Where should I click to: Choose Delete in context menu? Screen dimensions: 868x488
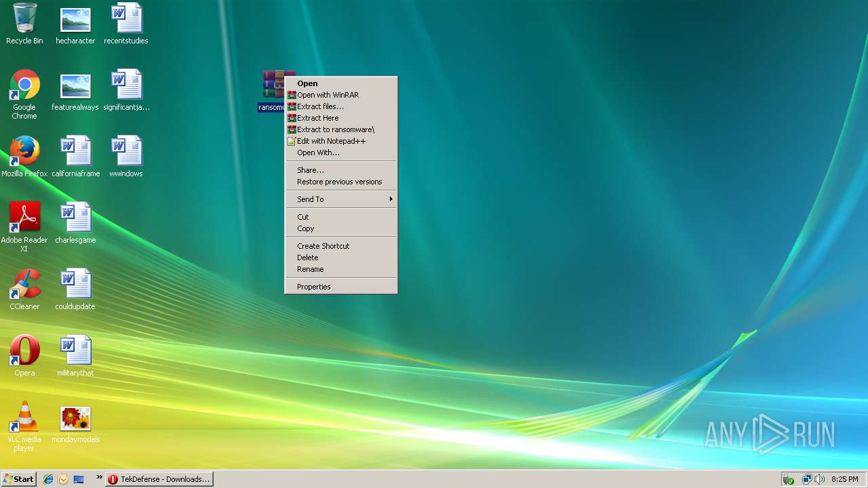340,258
